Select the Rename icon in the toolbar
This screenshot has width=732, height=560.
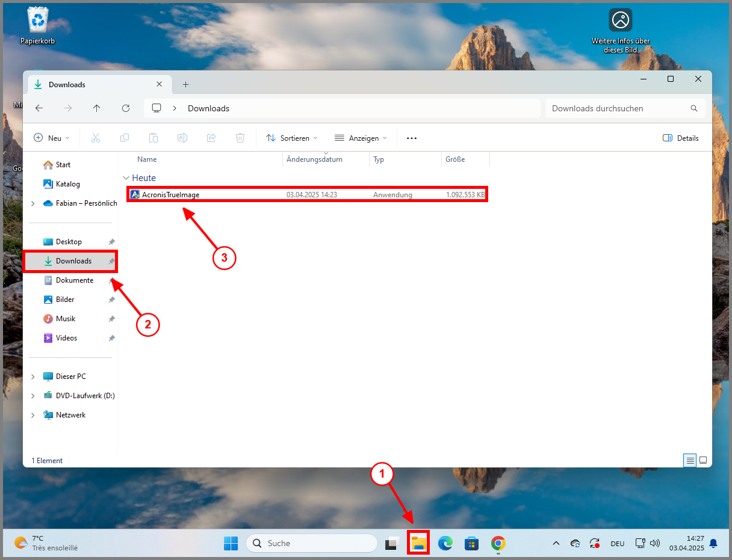[182, 138]
